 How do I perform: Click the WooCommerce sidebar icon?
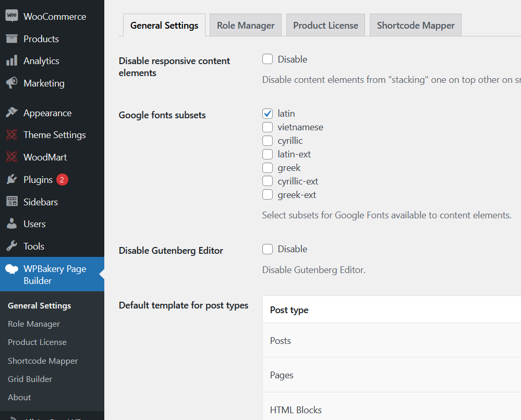(11, 16)
